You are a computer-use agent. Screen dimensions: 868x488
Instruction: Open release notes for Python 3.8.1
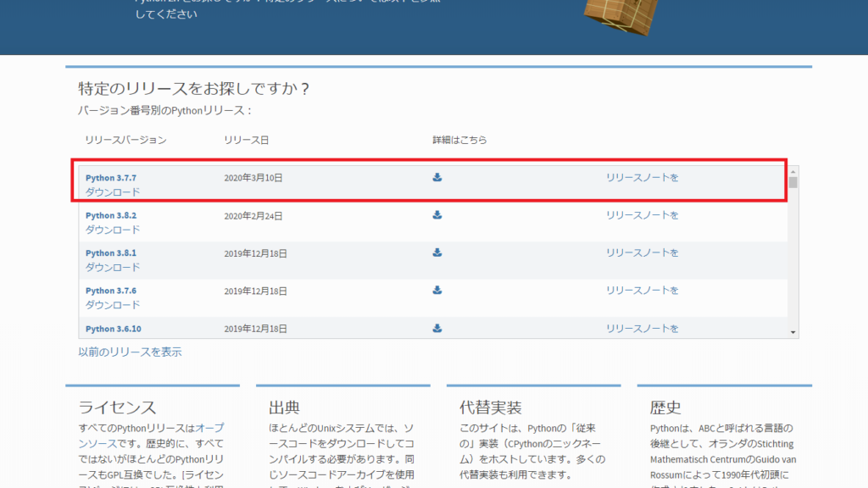click(641, 252)
